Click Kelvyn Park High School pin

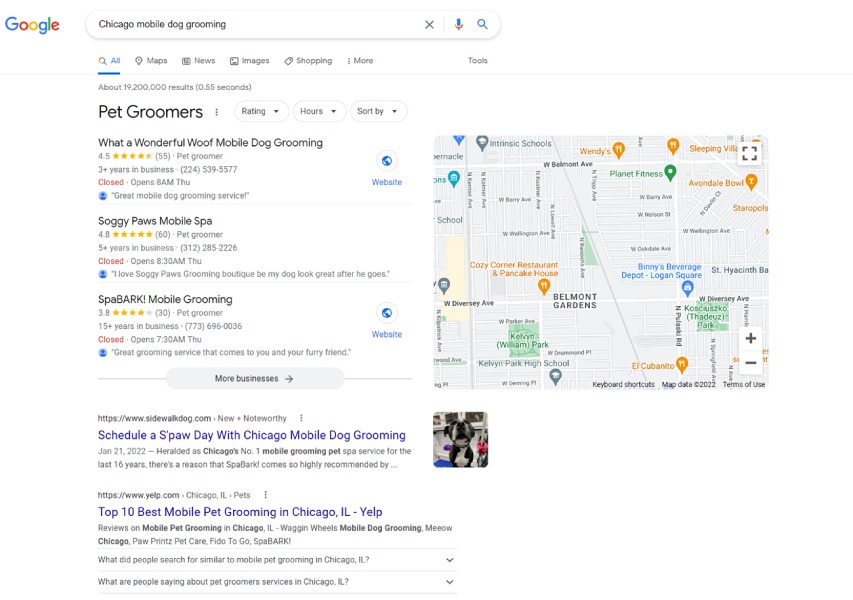(x=555, y=376)
